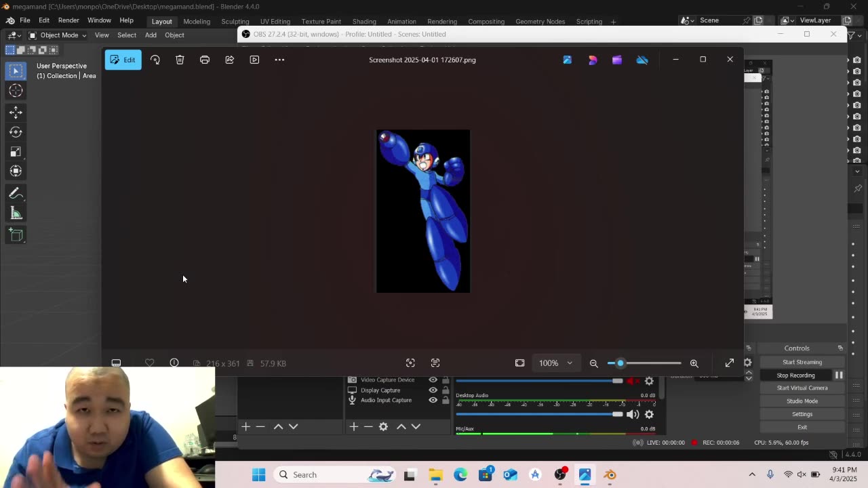Open the three-dot See more menu

[279, 60]
